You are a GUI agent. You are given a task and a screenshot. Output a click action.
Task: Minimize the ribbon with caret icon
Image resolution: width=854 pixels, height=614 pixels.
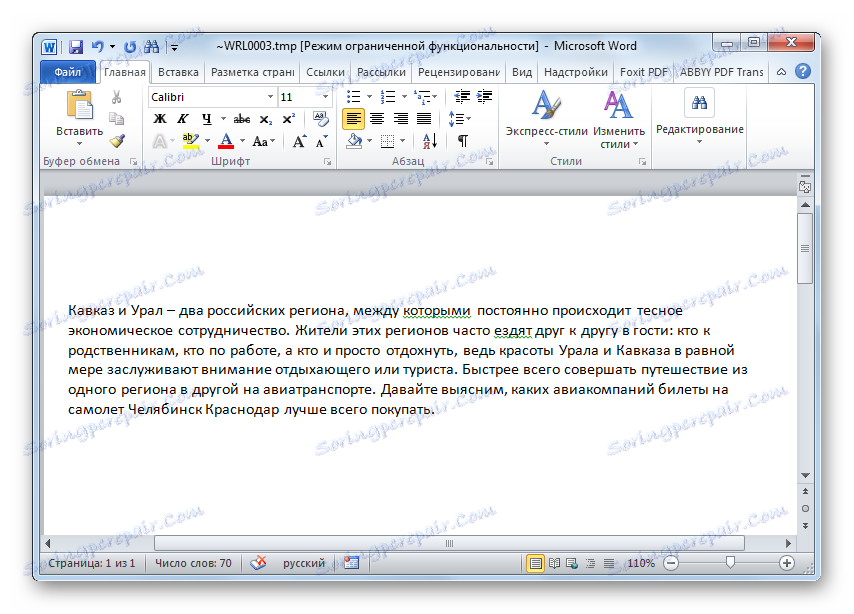coord(781,72)
